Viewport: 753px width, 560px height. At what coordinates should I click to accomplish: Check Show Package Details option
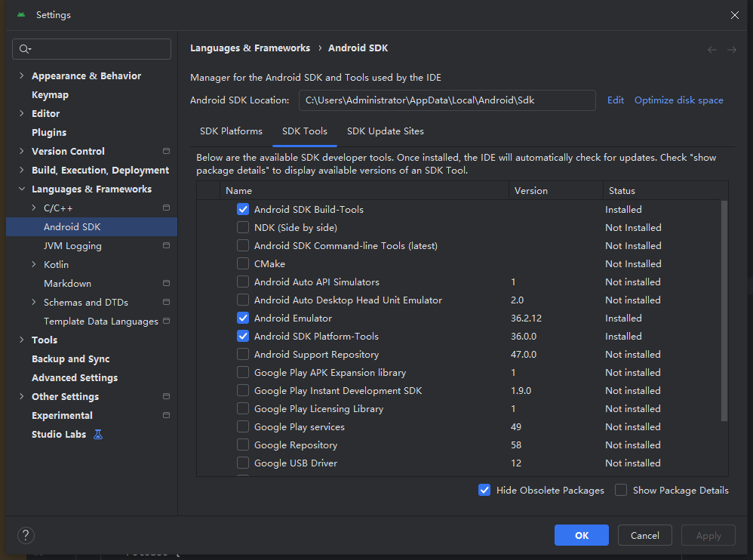click(621, 490)
